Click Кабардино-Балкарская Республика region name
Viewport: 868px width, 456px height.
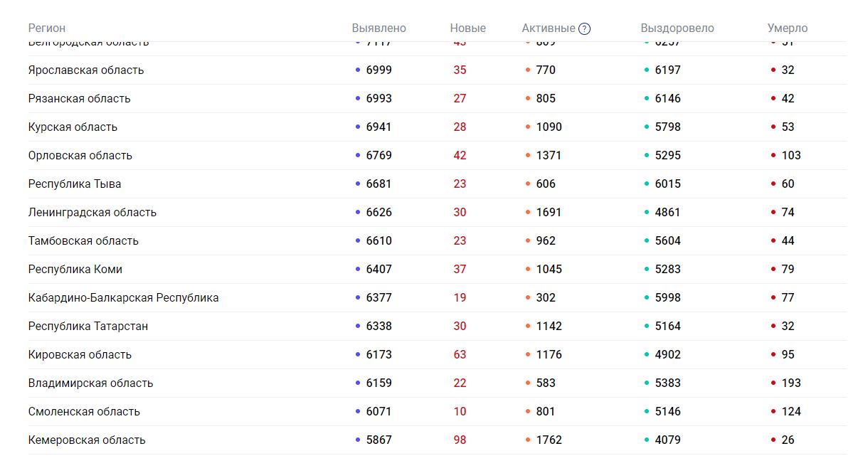point(123,298)
